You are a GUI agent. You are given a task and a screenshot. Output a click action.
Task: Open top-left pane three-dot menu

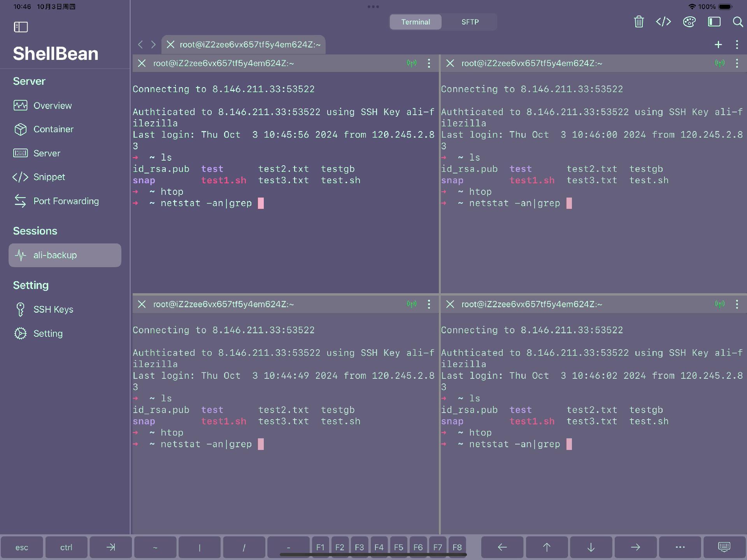click(429, 63)
